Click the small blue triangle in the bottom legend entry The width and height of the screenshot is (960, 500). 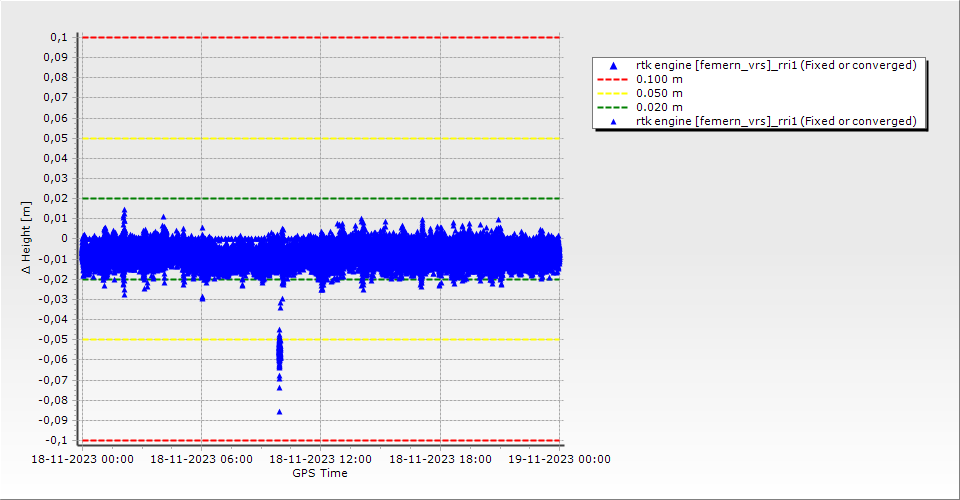pyautogui.click(x=614, y=121)
